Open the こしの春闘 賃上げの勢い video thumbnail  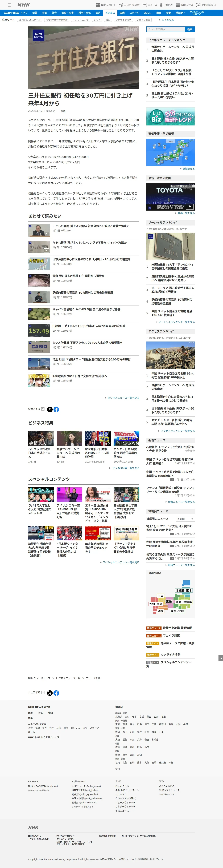[x=39, y=231]
